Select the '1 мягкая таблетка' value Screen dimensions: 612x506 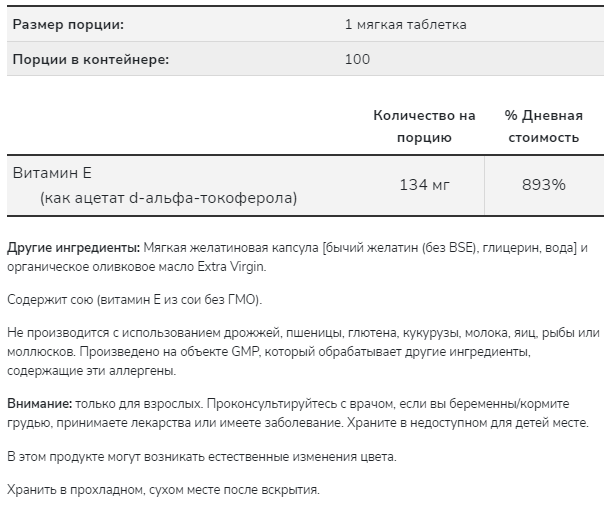406,25
